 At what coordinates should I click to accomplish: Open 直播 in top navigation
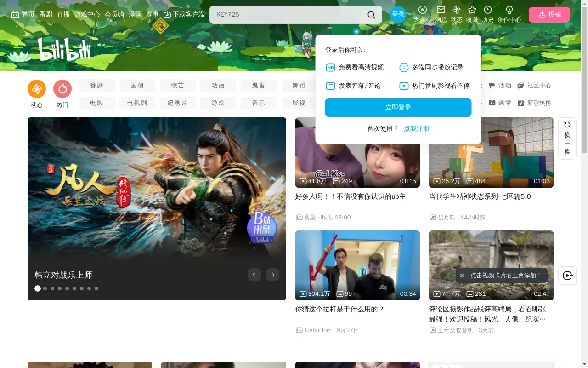point(63,15)
